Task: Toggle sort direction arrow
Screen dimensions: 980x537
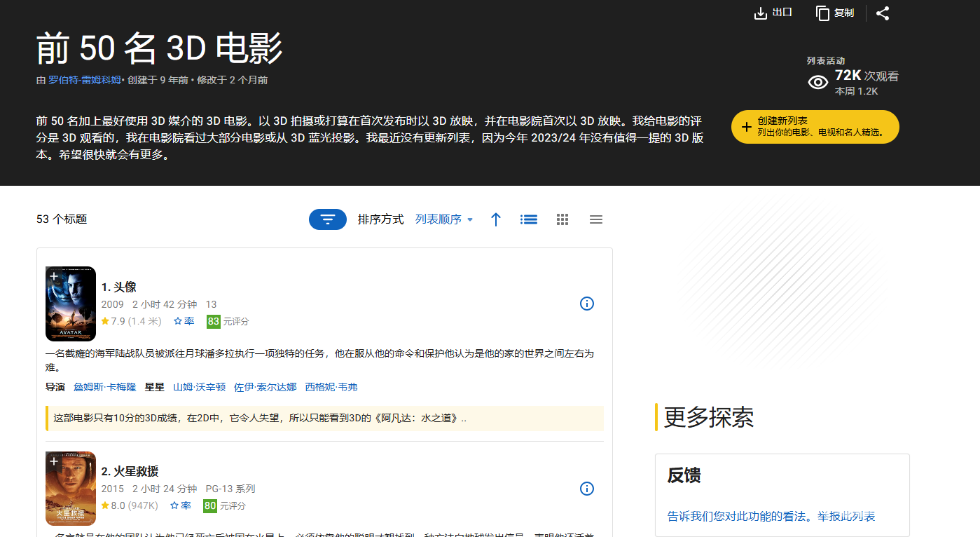Action: click(x=496, y=219)
